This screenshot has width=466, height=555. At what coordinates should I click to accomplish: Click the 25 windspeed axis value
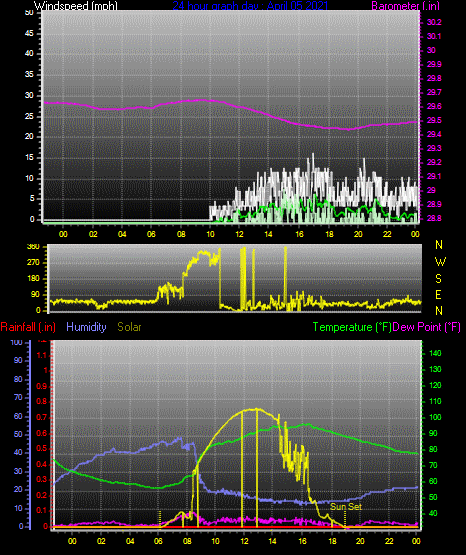(x=29, y=116)
